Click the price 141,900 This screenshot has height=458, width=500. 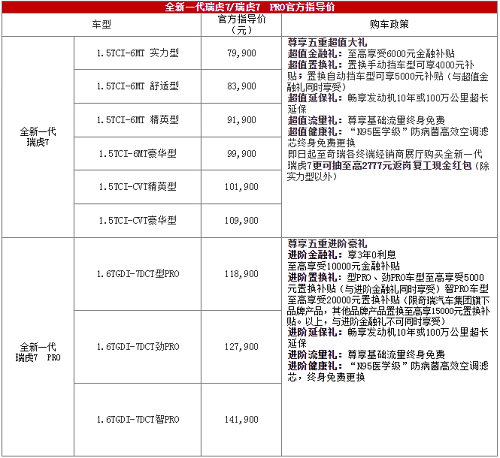(x=241, y=420)
